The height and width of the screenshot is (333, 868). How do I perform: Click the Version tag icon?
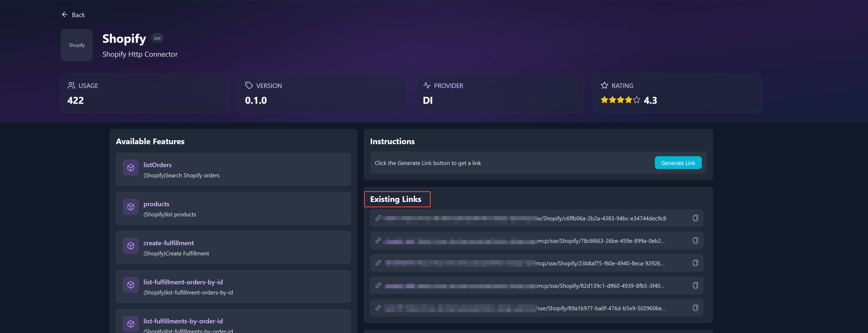pos(249,86)
